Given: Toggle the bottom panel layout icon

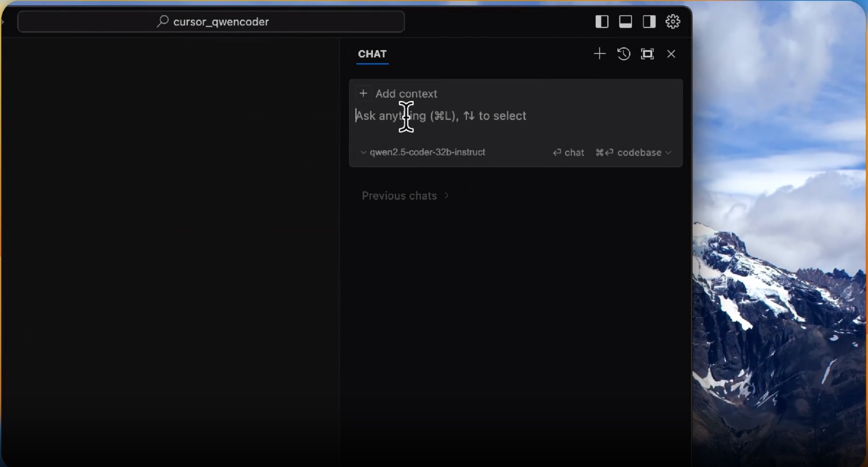Looking at the screenshot, I should (625, 21).
